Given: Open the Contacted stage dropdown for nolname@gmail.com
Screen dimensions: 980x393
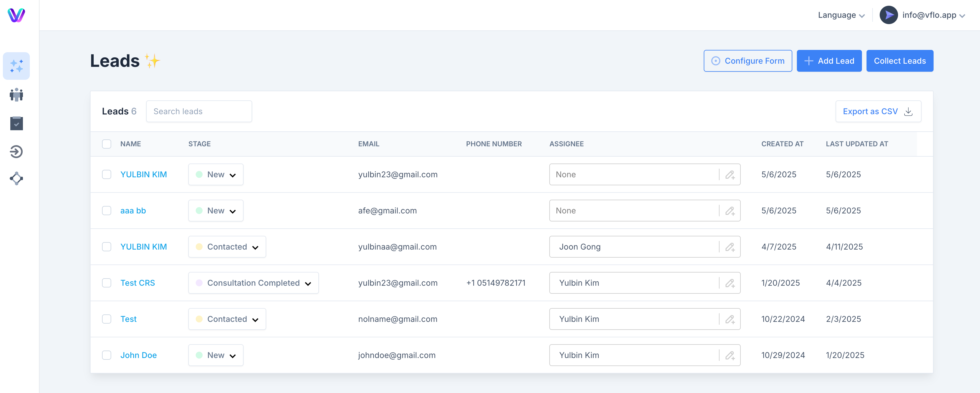Looking at the screenshot, I should click(227, 319).
